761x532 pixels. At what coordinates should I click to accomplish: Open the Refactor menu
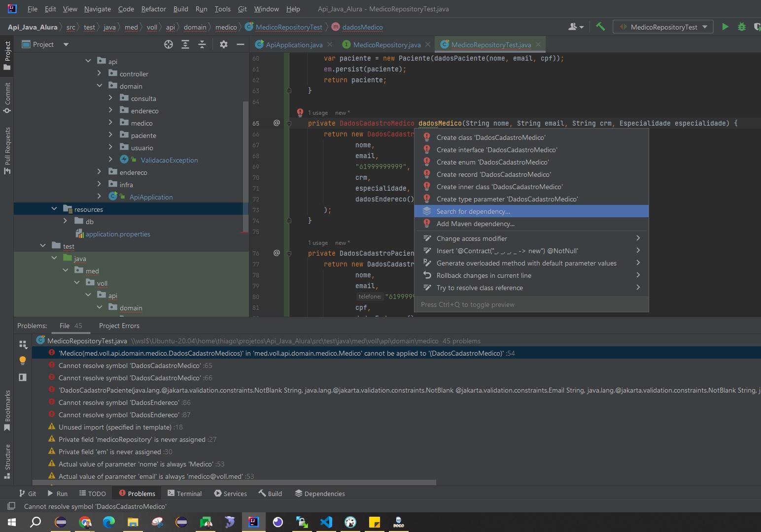[x=153, y=9]
